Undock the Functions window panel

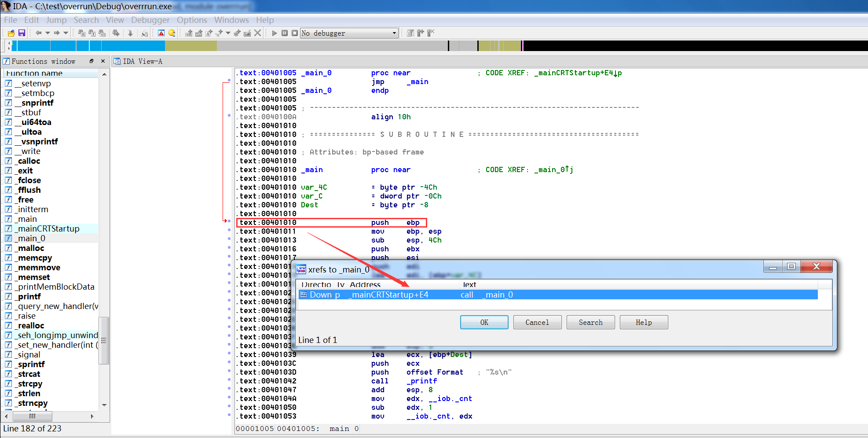click(x=92, y=61)
